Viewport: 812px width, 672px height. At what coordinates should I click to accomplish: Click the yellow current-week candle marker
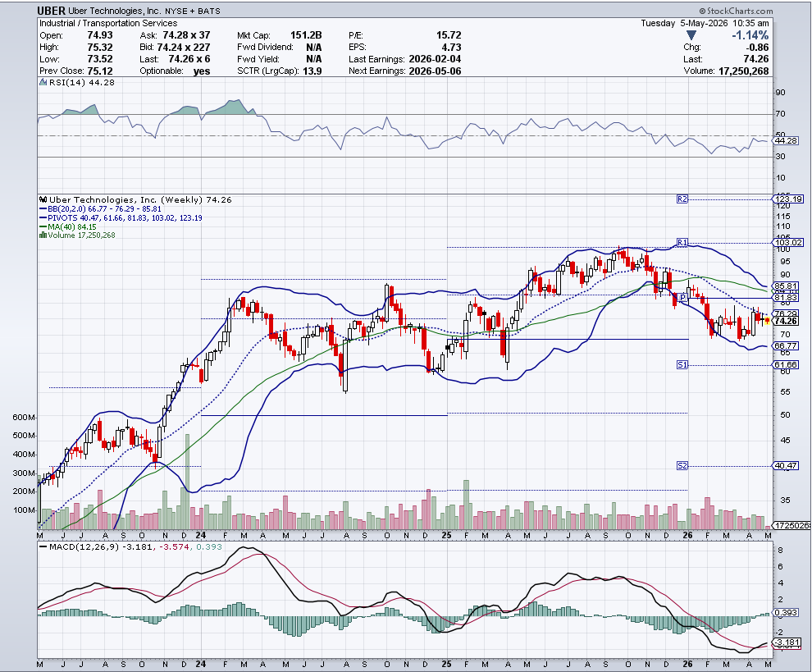(767, 322)
